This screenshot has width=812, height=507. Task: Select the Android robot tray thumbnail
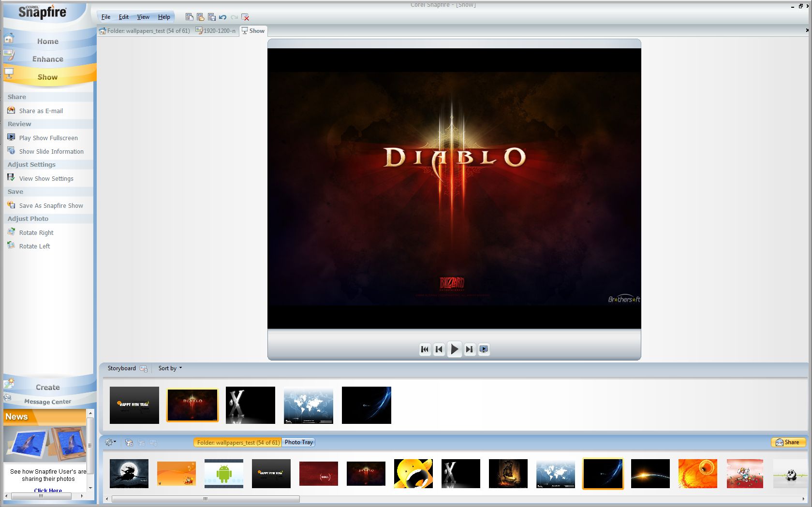224,474
